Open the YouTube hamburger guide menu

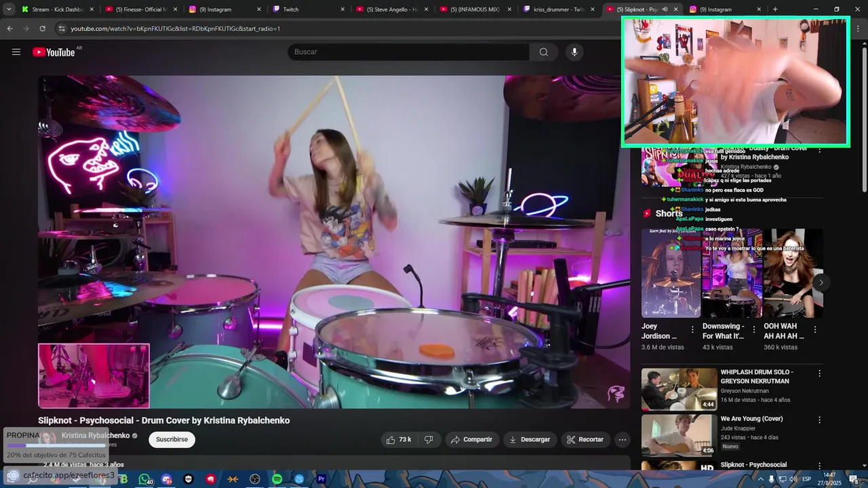pyautogui.click(x=16, y=52)
